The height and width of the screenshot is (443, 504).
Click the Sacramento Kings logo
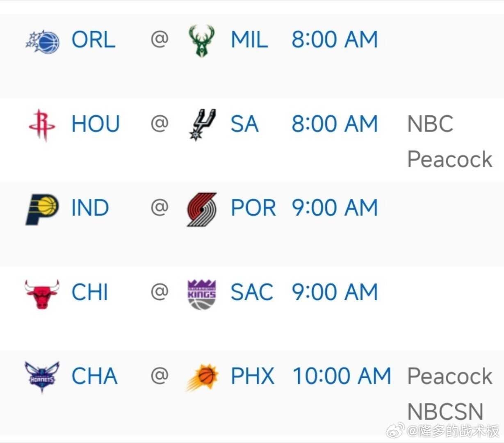point(202,294)
